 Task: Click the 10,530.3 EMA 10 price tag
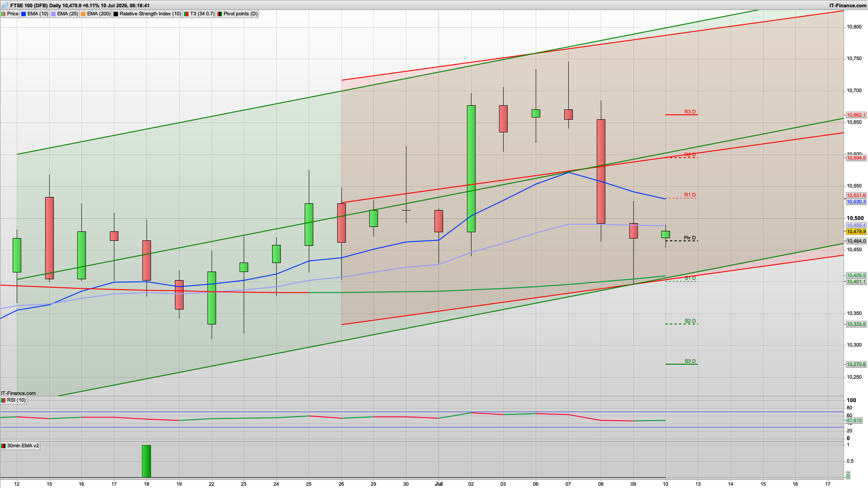click(856, 202)
